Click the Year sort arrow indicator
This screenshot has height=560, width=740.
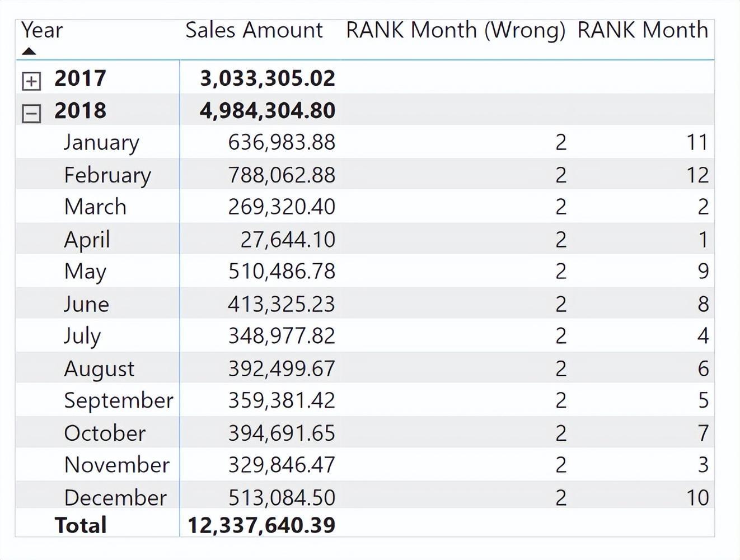click(29, 52)
